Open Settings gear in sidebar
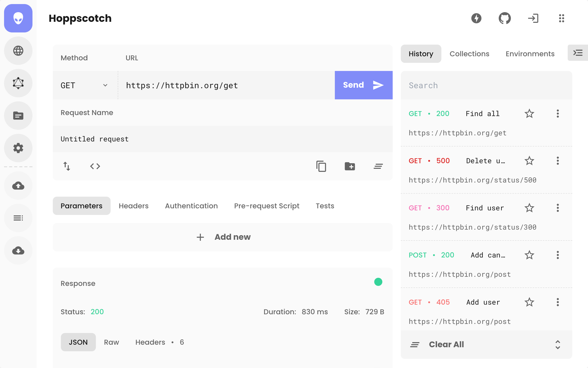This screenshot has width=588, height=368. tap(18, 148)
